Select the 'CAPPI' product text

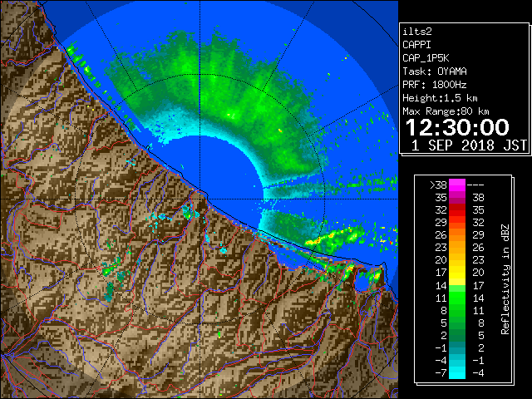tap(416, 45)
